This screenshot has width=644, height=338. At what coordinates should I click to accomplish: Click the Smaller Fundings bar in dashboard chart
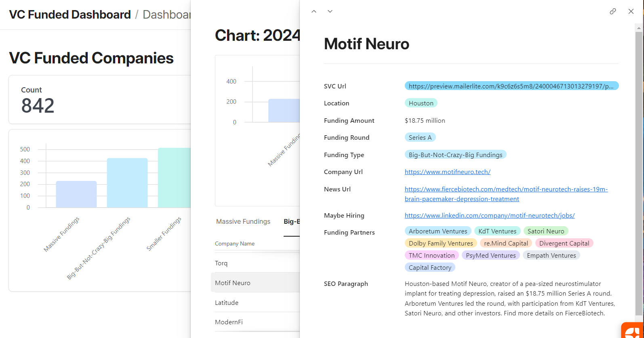[x=174, y=178]
